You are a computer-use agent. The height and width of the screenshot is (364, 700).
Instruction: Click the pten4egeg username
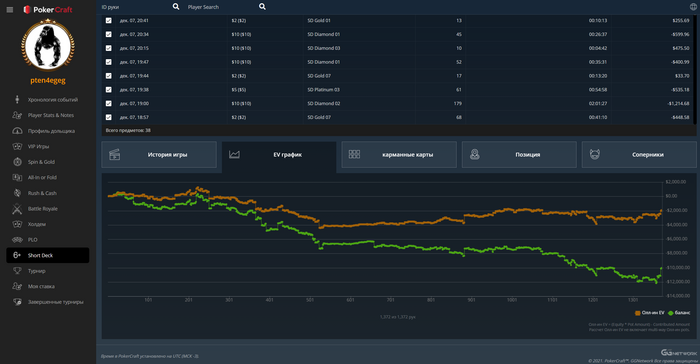(48, 80)
